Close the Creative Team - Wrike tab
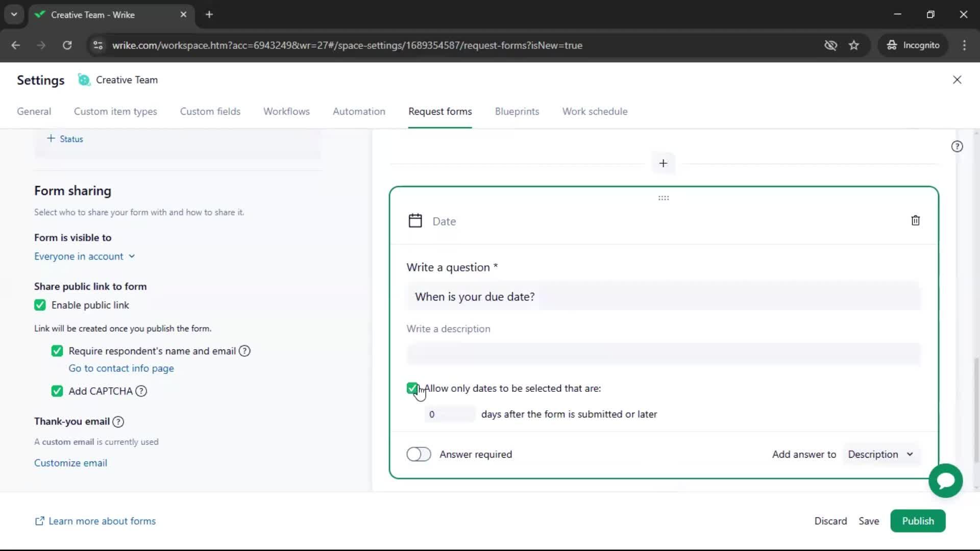This screenshot has height=551, width=980. coord(183,15)
